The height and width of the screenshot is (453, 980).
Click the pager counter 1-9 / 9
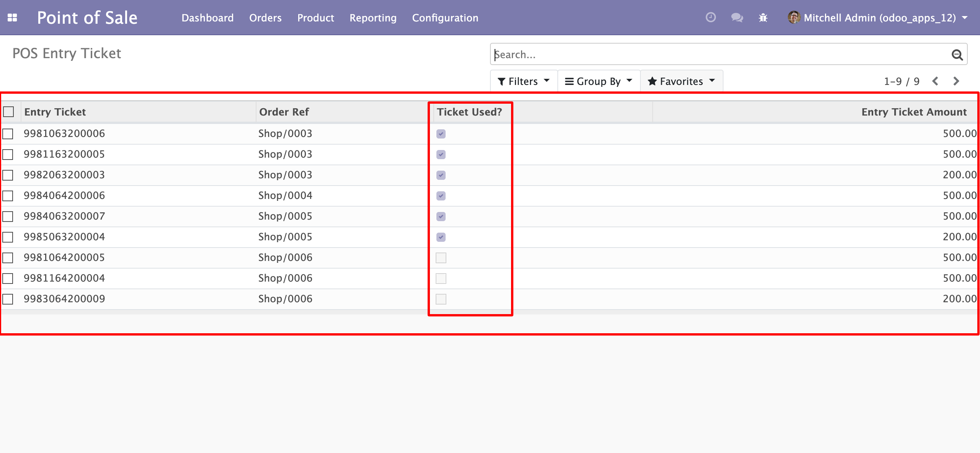pos(901,81)
